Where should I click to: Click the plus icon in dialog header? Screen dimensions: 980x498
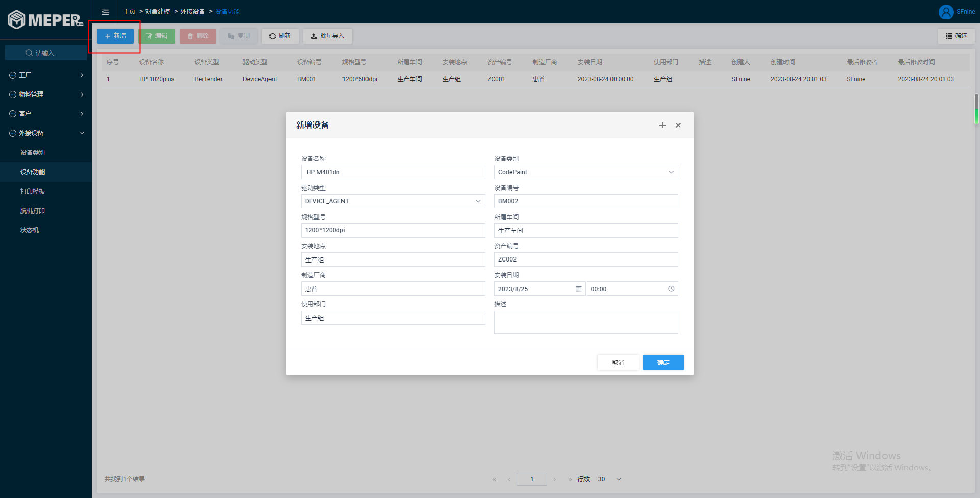(x=663, y=125)
